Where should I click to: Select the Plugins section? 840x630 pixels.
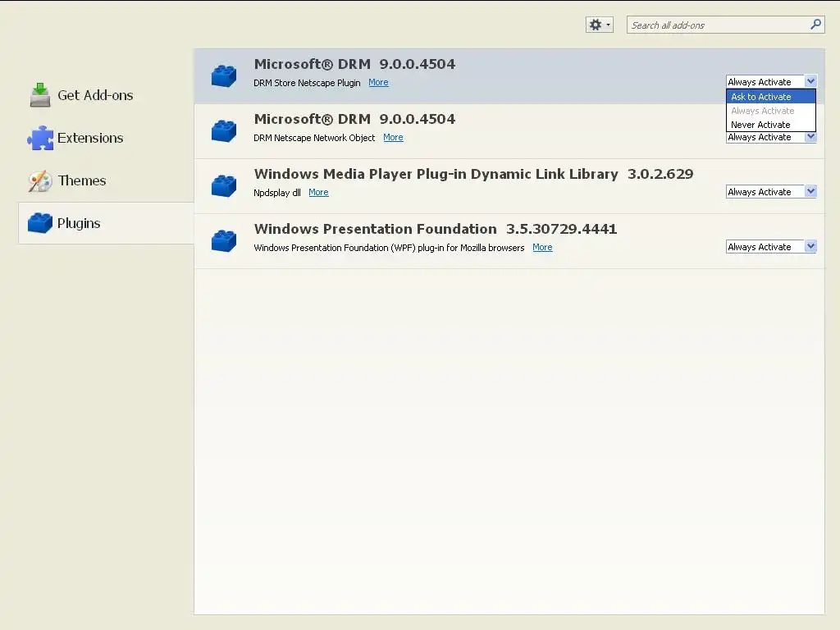click(x=106, y=223)
